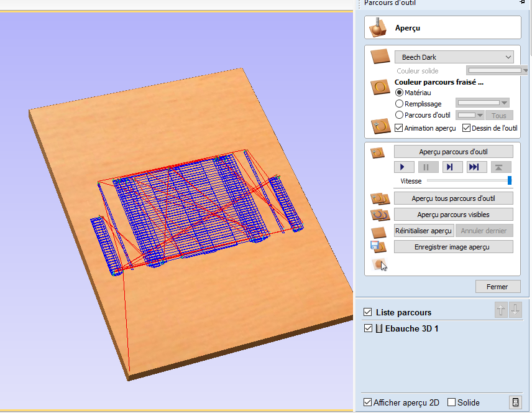Click the Couleur parcours fraisé heading

coord(439,82)
